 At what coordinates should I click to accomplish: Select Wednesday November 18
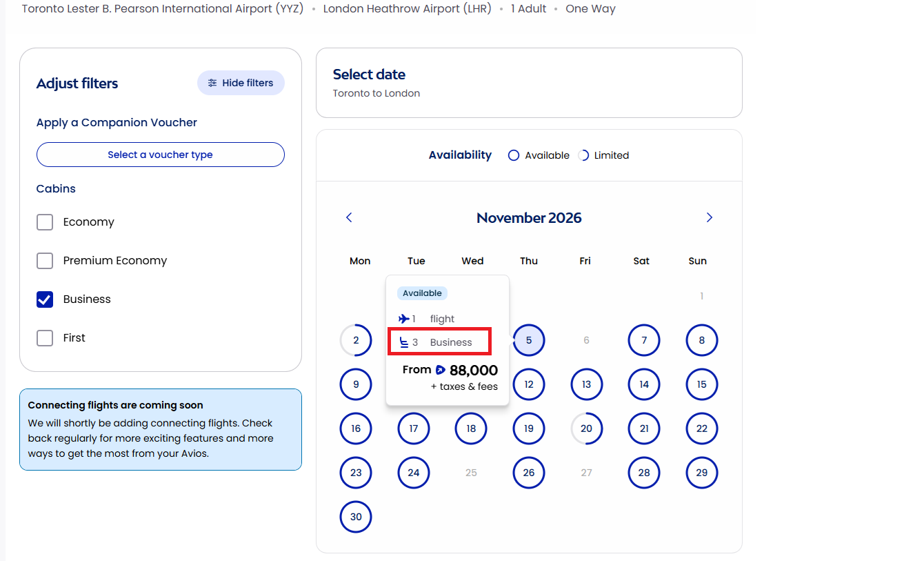(471, 429)
